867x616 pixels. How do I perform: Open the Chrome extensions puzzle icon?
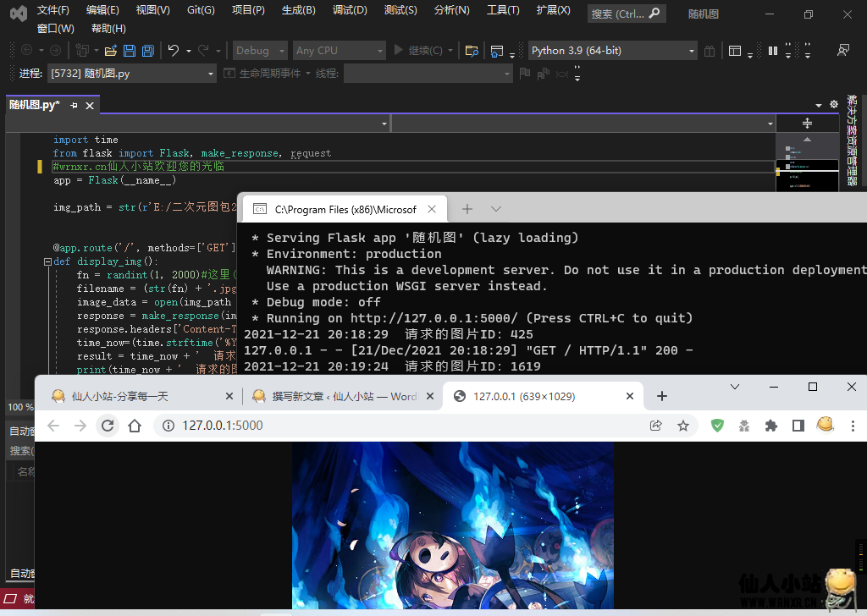tap(770, 426)
